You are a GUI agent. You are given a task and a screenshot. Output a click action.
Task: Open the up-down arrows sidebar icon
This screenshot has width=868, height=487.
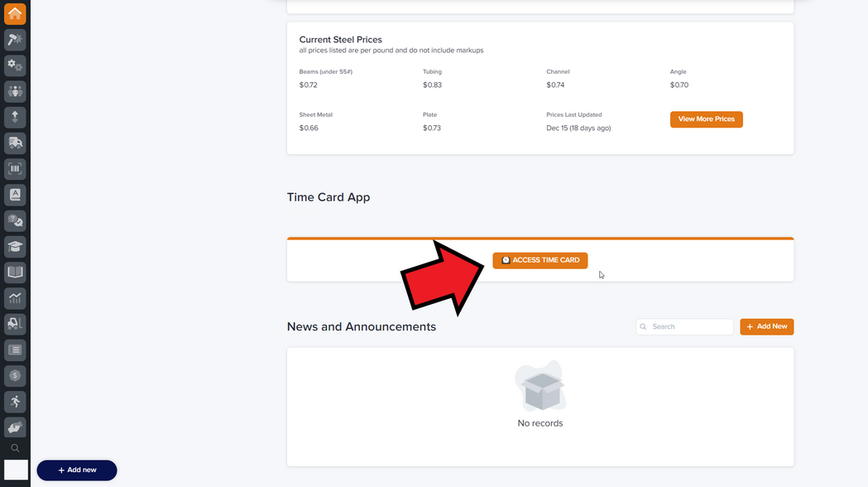[x=15, y=118]
